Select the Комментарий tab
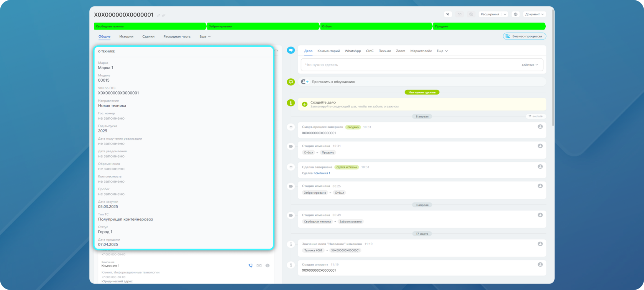This screenshot has height=290, width=644. pos(329,51)
